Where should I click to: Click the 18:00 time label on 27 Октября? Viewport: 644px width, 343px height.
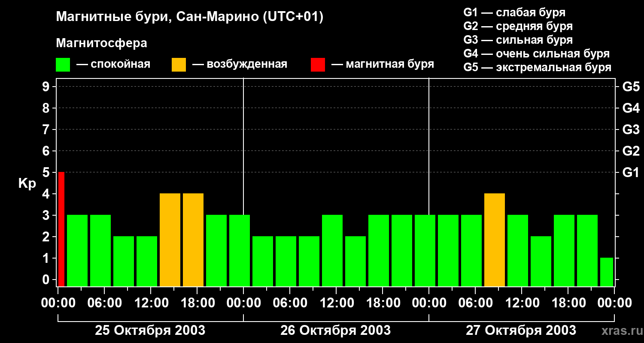[x=568, y=303]
